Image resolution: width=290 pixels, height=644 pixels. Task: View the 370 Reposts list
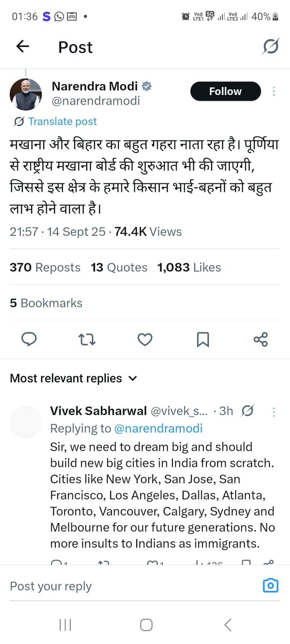pyautogui.click(x=45, y=267)
